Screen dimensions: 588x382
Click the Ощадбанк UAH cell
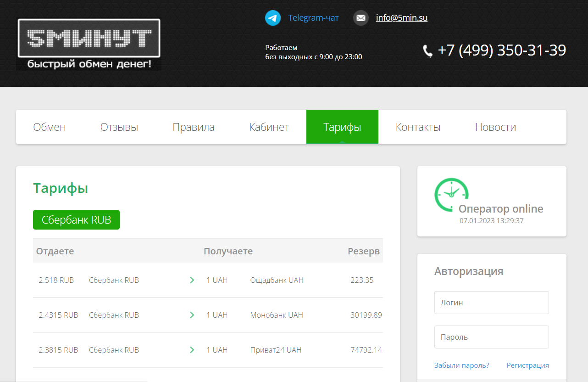click(277, 280)
